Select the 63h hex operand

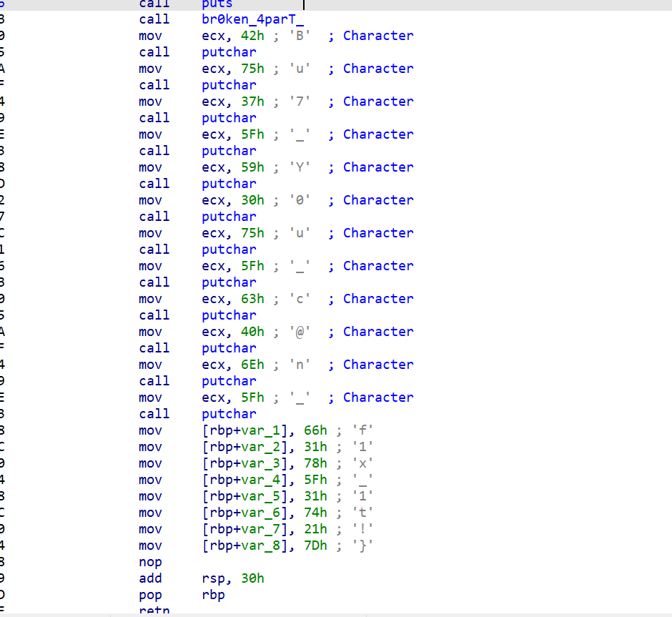[252, 299]
